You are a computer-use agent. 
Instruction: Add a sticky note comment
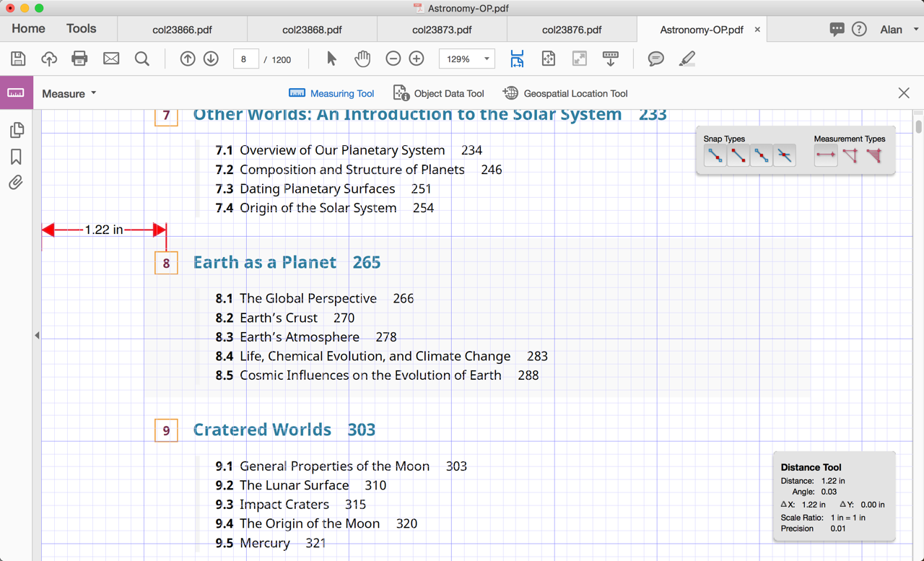[x=655, y=58]
